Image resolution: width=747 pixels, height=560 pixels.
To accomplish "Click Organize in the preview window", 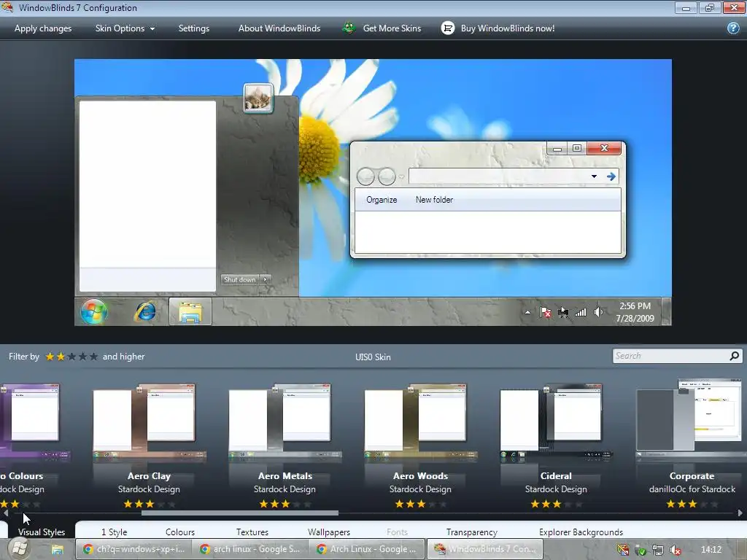I will click(x=382, y=200).
